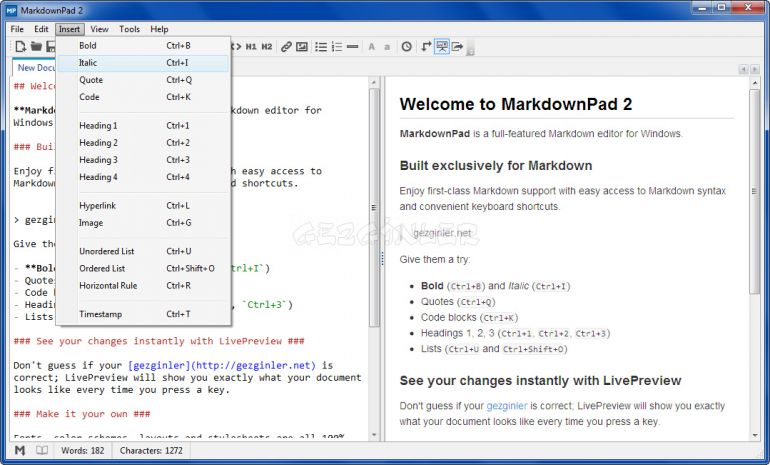
Task: Click the export document toolbar icon
Action: (457, 47)
